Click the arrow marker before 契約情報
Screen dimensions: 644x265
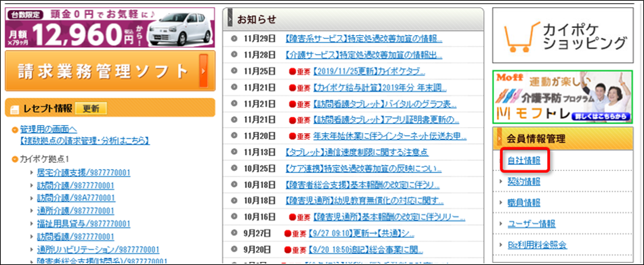click(x=500, y=182)
